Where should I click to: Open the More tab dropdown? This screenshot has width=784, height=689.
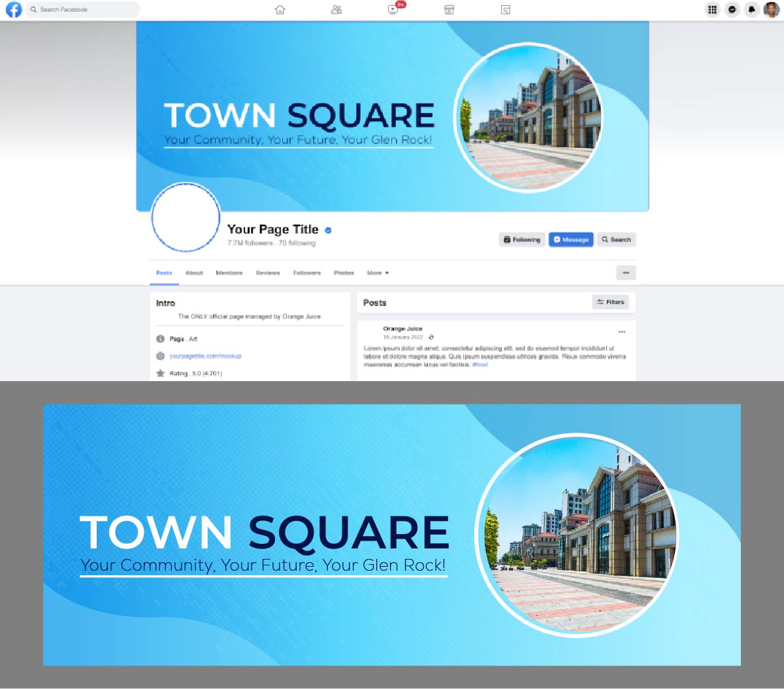click(x=378, y=273)
